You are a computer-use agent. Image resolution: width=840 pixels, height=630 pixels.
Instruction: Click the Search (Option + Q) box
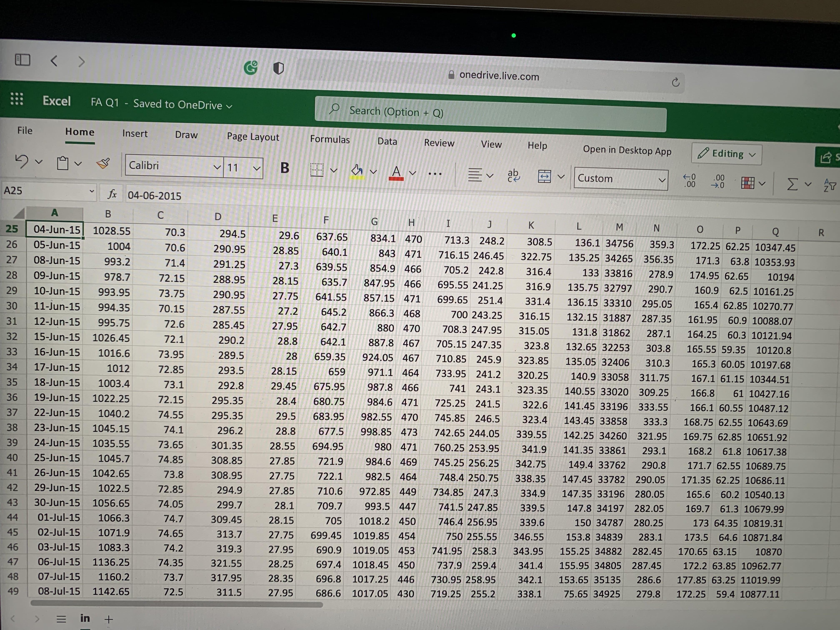pyautogui.click(x=490, y=114)
